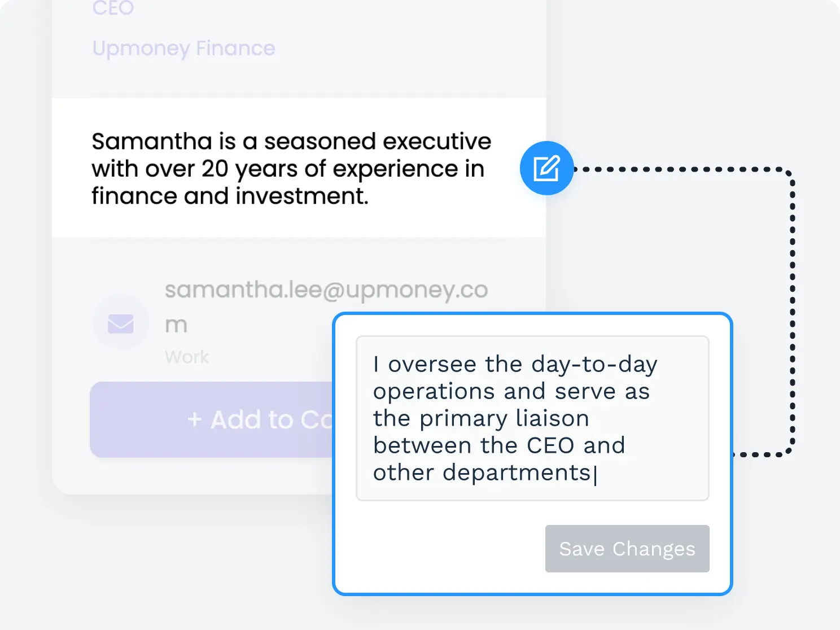
Task: Select the 'Samantha is a seasoned executive' bio line
Action: (x=291, y=141)
